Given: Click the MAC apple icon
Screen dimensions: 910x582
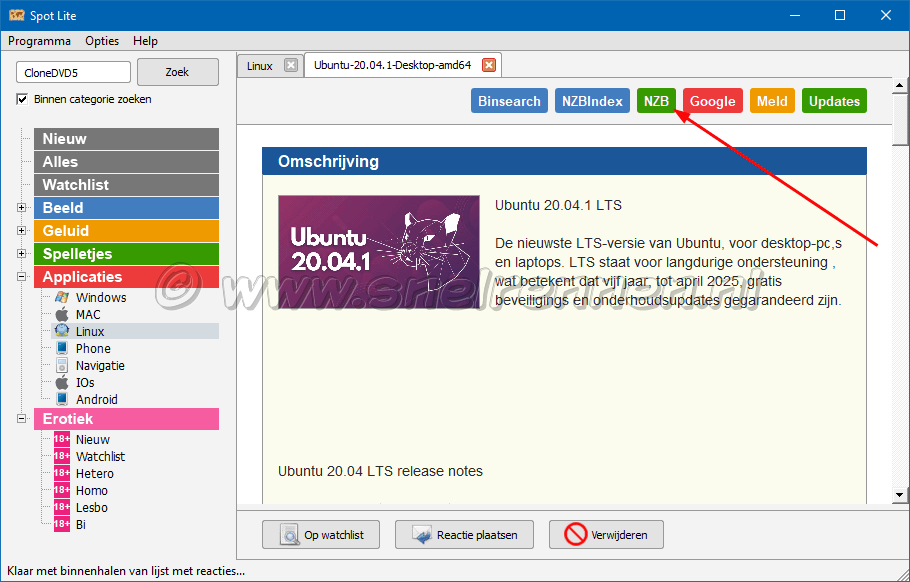Looking at the screenshot, I should coord(62,315).
